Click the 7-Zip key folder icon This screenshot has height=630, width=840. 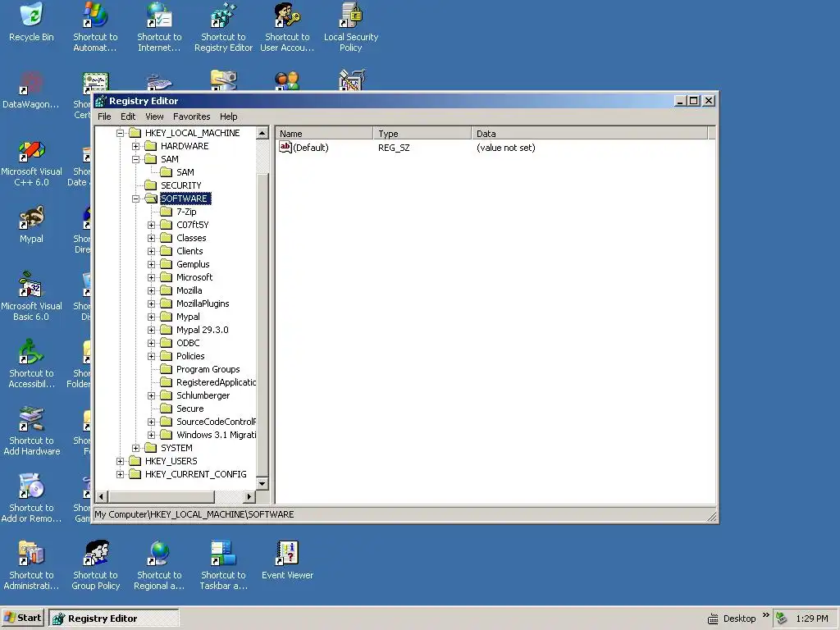coord(167,212)
